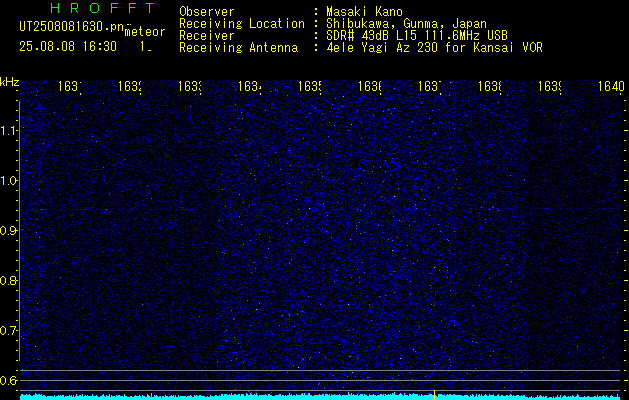Click the yellow marker on the cyan level bar
This screenshot has height=400, width=629.
coord(434,395)
